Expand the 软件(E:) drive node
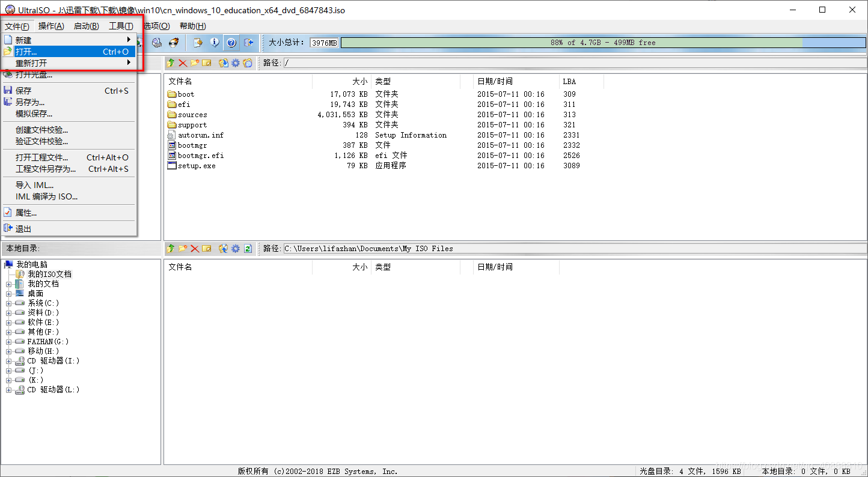This screenshot has height=477, width=868. pos(8,323)
